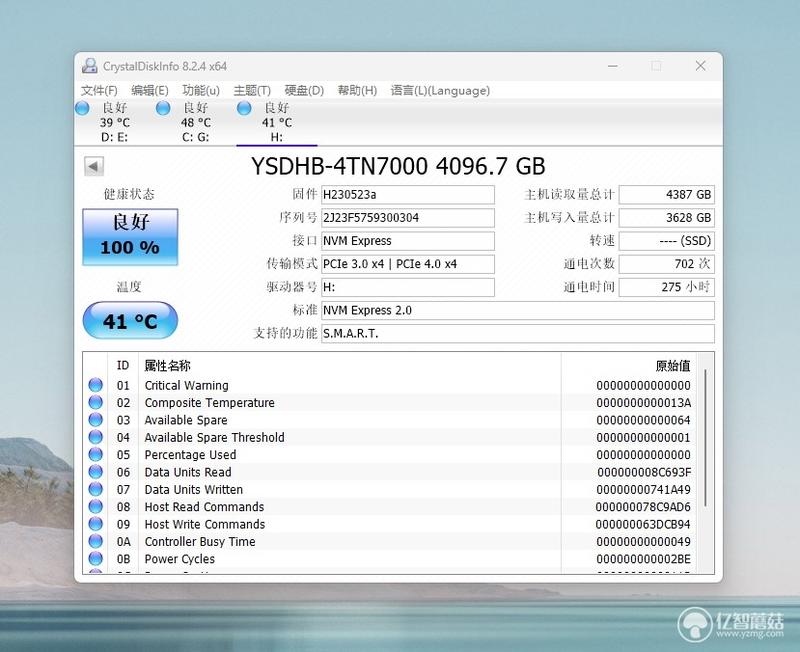The width and height of the screenshot is (800, 652).
Task: Click the status icon for Percentage Used
Action: tap(95, 454)
